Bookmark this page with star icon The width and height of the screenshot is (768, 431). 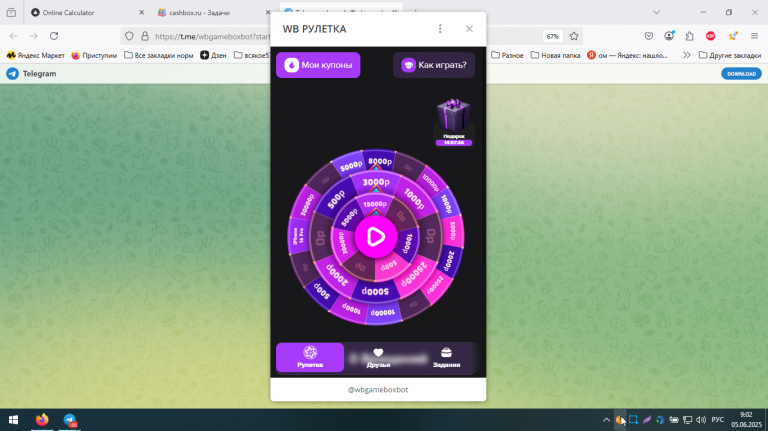click(574, 36)
